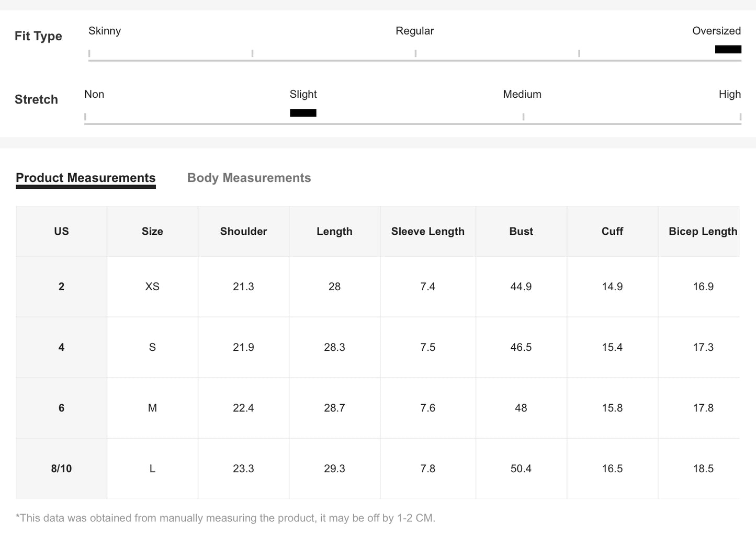Click the Medium stretch label
The height and width of the screenshot is (537, 756).
522,94
